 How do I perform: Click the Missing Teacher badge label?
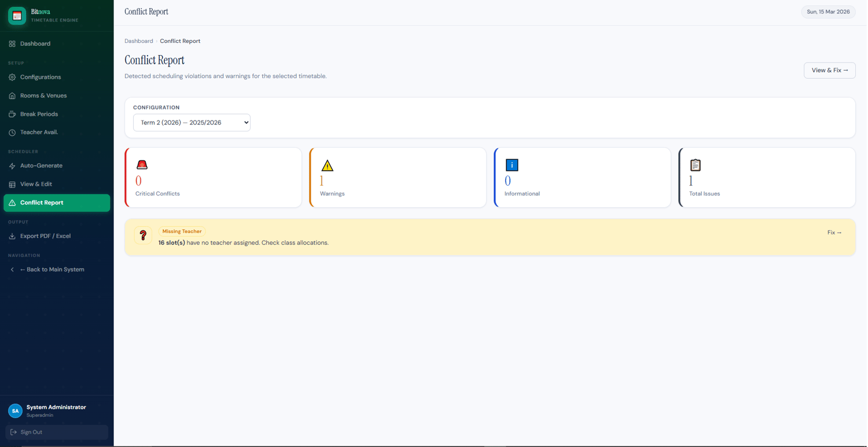[182, 232]
